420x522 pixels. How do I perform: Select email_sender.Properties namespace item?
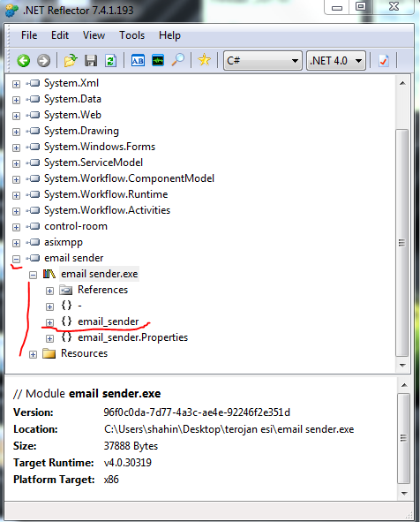pos(132,337)
